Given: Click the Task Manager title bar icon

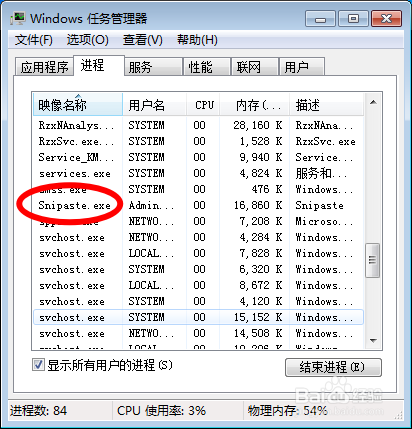Looking at the screenshot, I should point(18,18).
